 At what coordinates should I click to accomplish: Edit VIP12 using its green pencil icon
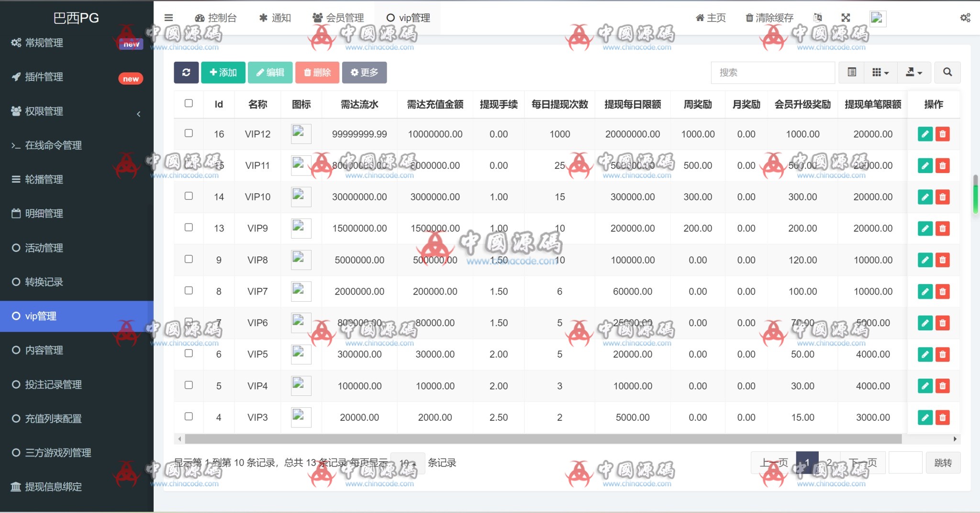(x=925, y=134)
